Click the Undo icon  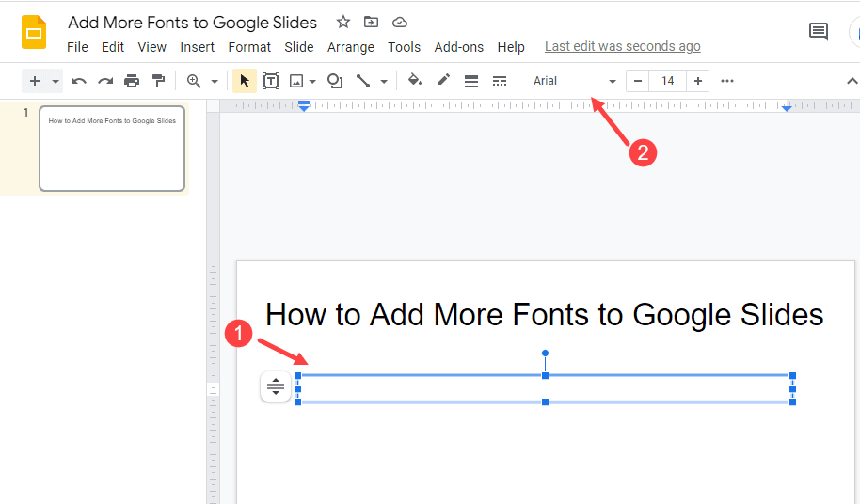tap(78, 81)
